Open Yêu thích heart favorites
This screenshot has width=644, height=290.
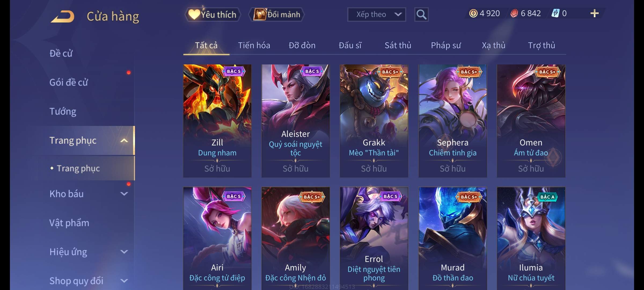[x=213, y=15]
